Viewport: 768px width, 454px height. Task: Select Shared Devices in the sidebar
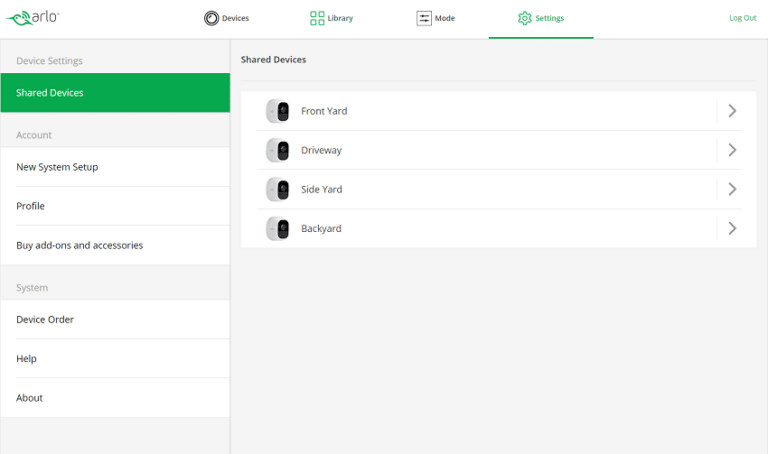point(115,93)
